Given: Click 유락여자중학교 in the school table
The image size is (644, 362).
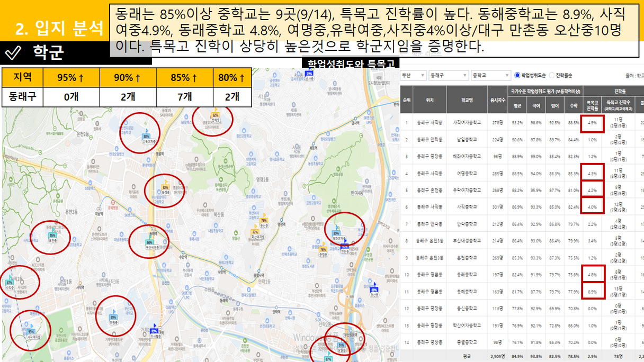Looking at the screenshot, I should (x=467, y=190).
